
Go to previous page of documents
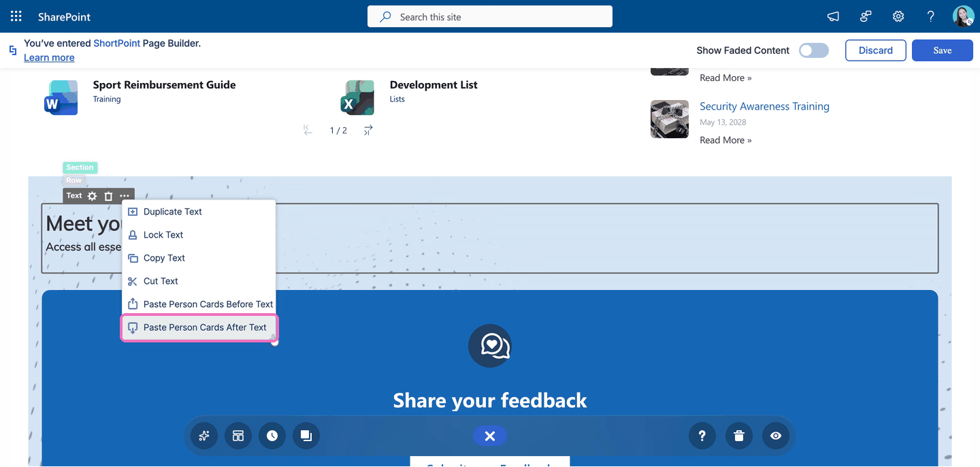tap(308, 130)
